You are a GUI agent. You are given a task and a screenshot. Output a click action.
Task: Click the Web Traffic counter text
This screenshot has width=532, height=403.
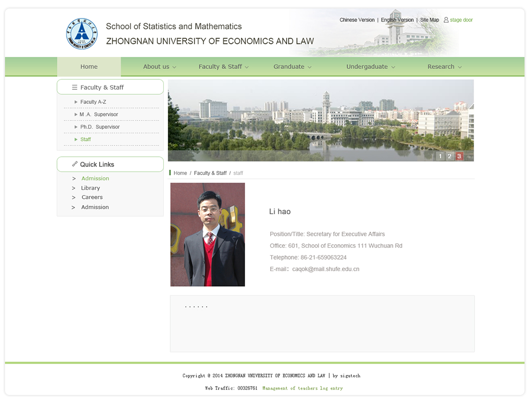pyautogui.click(x=231, y=388)
